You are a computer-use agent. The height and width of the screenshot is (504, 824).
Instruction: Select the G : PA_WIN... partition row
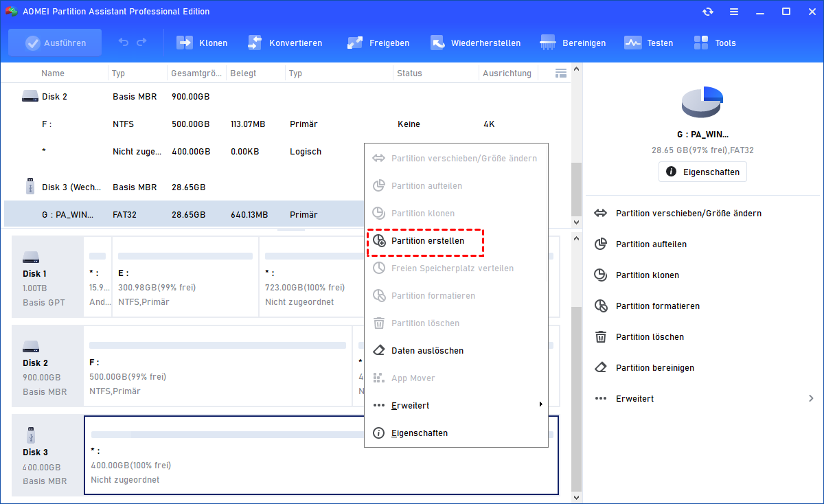183,214
